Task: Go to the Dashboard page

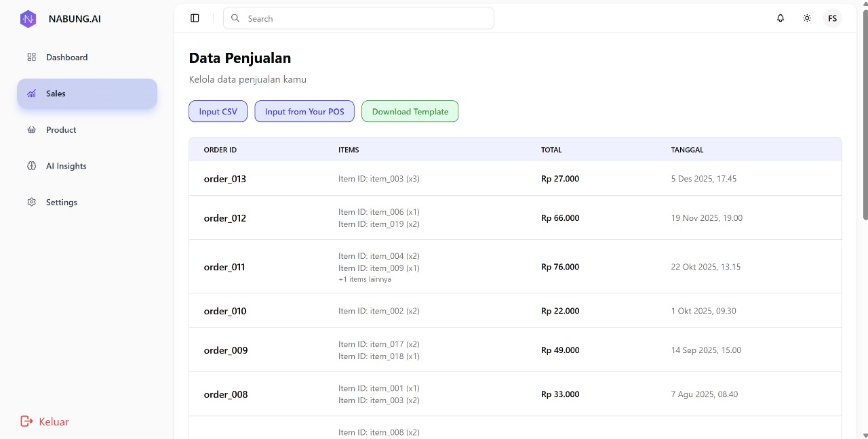Action: pos(66,58)
